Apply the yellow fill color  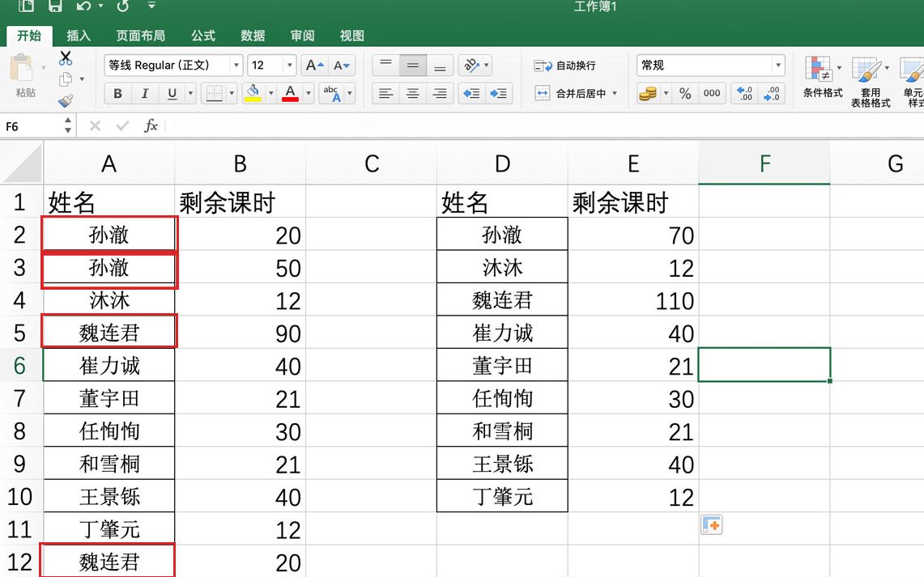(x=253, y=94)
